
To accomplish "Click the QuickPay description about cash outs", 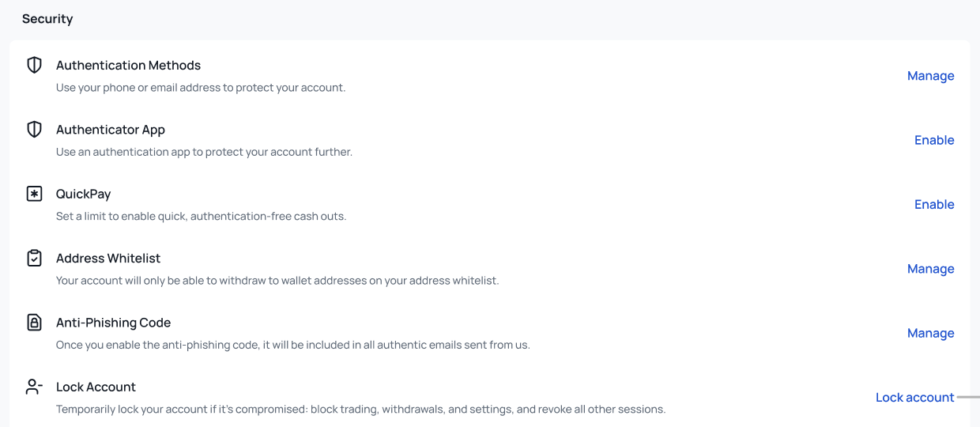I will 201,216.
